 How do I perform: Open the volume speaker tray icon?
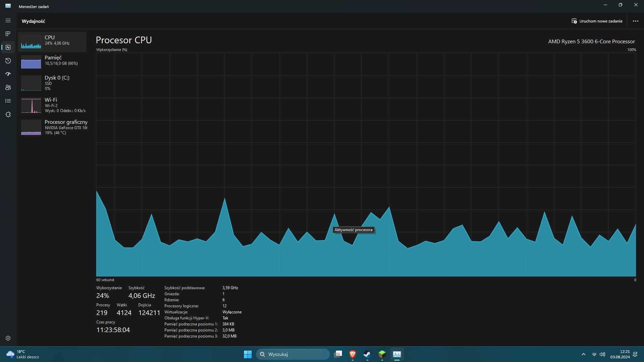pos(602,354)
